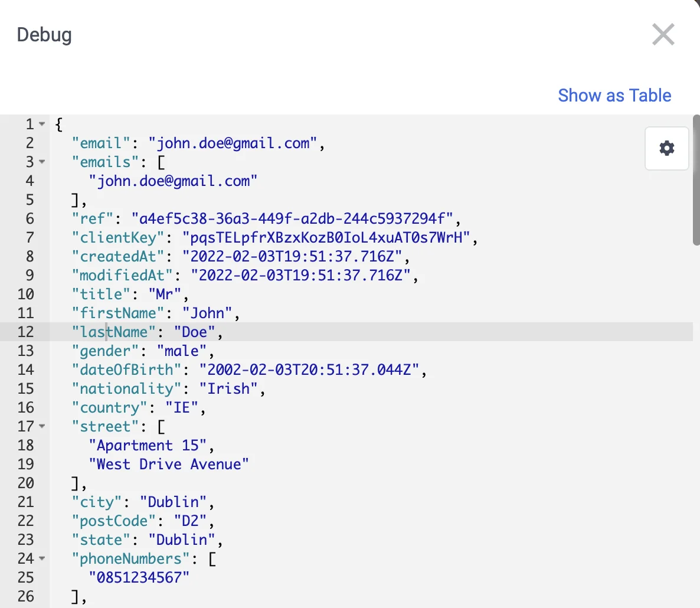The image size is (700, 608).
Task: Click the createdAt timestamp value
Action: [x=292, y=257]
